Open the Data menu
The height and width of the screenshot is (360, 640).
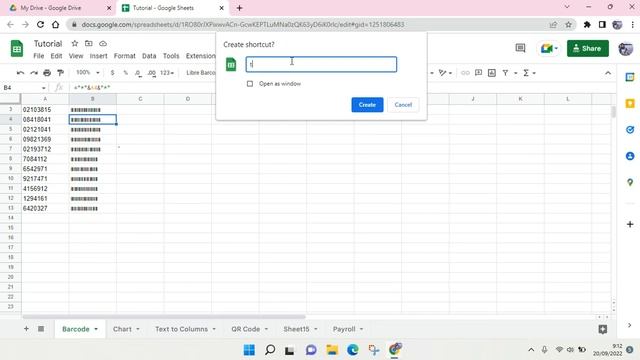(x=149, y=56)
